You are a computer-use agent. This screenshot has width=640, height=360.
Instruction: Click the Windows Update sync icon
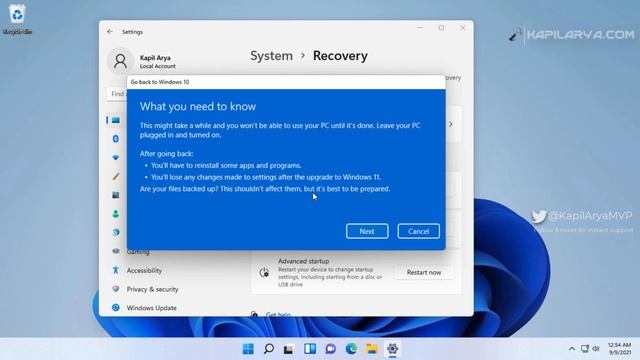[116, 307]
